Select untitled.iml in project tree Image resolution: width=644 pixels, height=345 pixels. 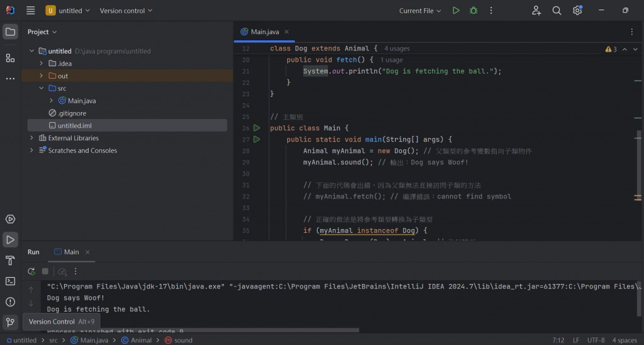[x=127, y=125]
